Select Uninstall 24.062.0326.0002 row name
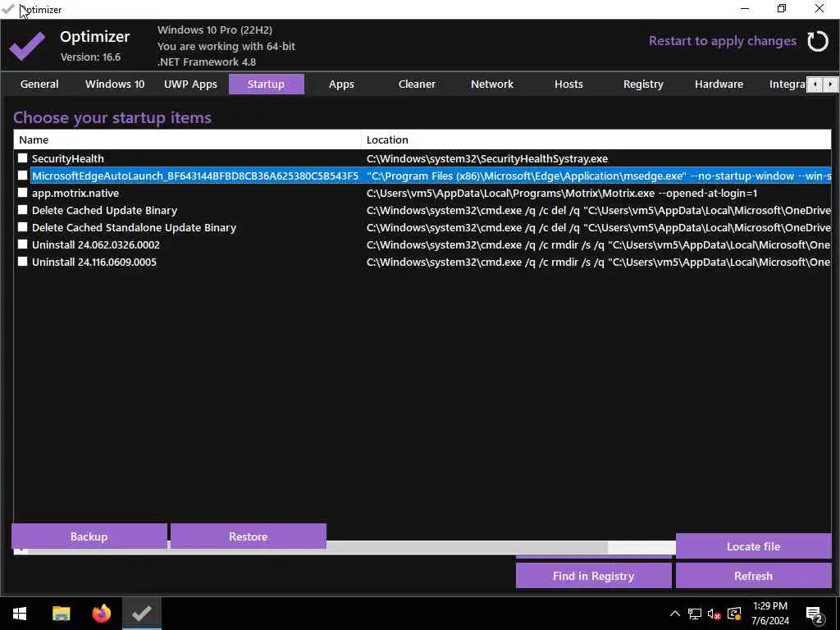 point(96,244)
